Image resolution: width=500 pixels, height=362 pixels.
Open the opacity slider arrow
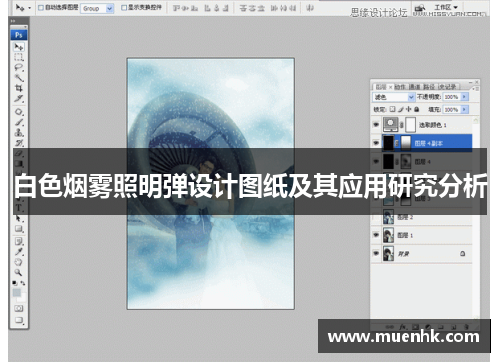click(464, 97)
